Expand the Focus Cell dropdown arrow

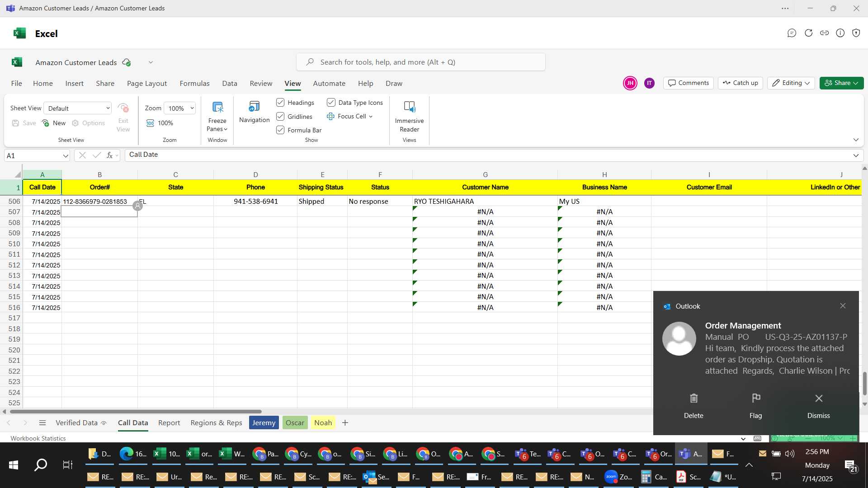click(x=371, y=117)
